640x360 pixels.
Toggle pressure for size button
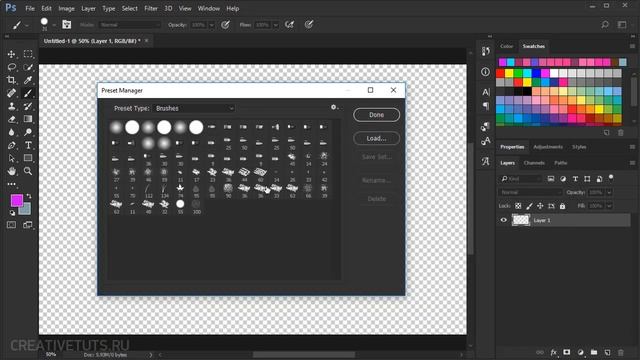pyautogui.click(x=309, y=25)
